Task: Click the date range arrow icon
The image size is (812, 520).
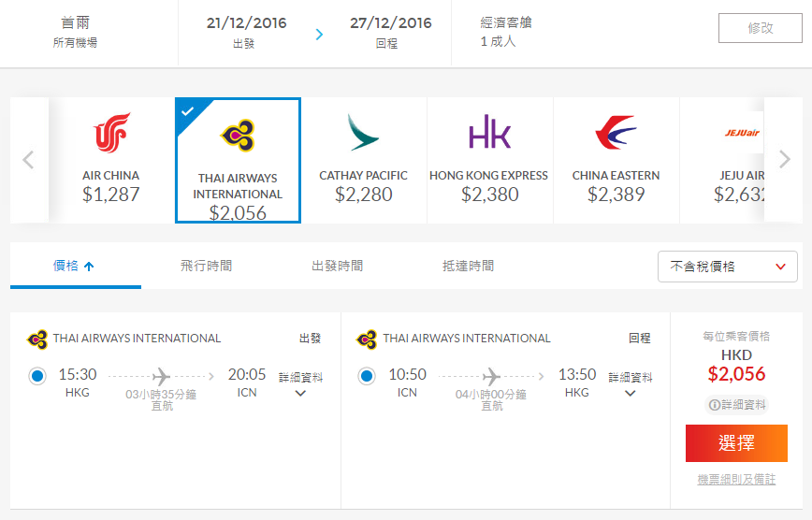Action: 320,35
